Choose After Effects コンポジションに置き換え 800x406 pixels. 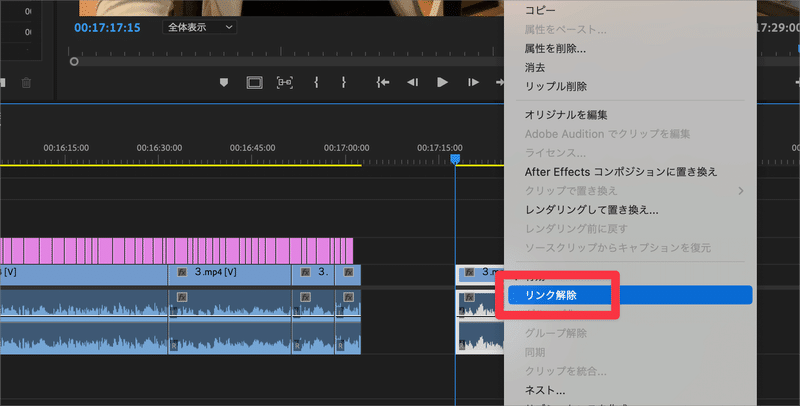coord(621,172)
